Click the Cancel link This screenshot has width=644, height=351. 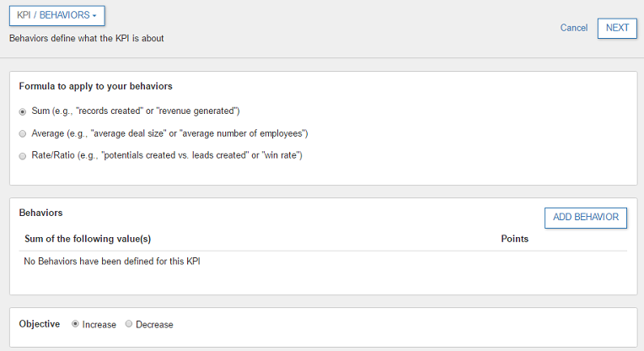[x=573, y=28]
